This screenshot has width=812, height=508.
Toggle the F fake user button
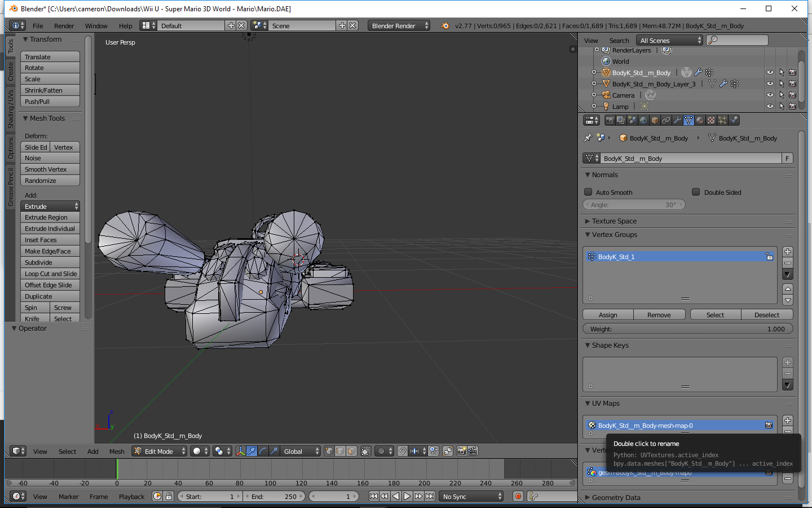click(x=787, y=158)
